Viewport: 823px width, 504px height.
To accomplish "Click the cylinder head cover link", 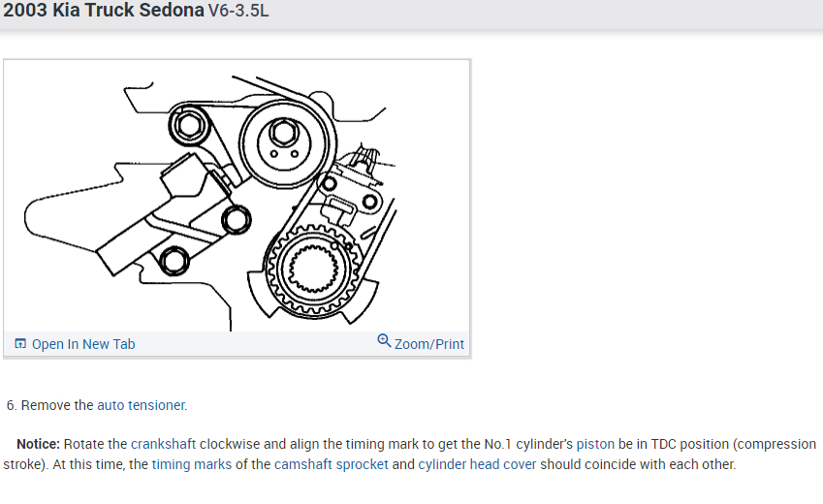I will click(477, 464).
